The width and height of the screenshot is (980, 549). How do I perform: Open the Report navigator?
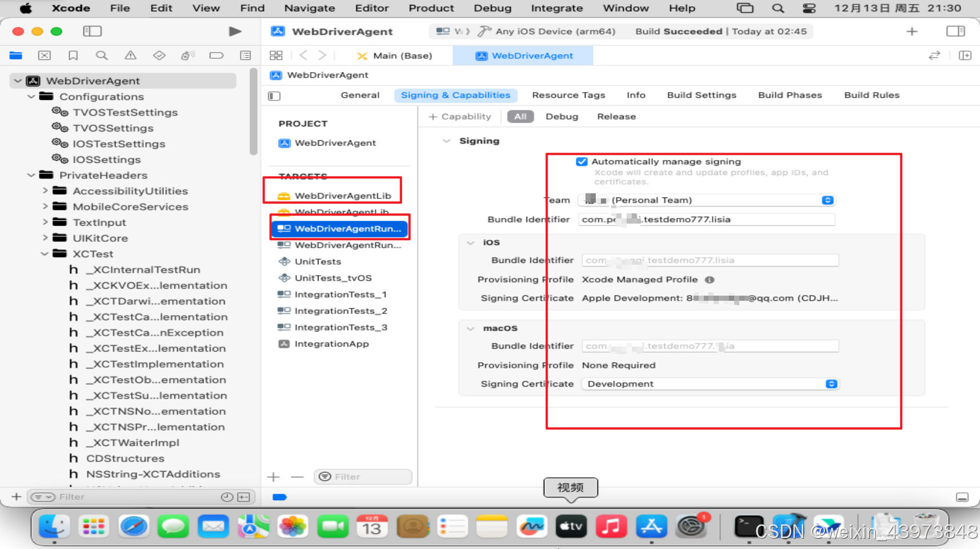[x=245, y=55]
